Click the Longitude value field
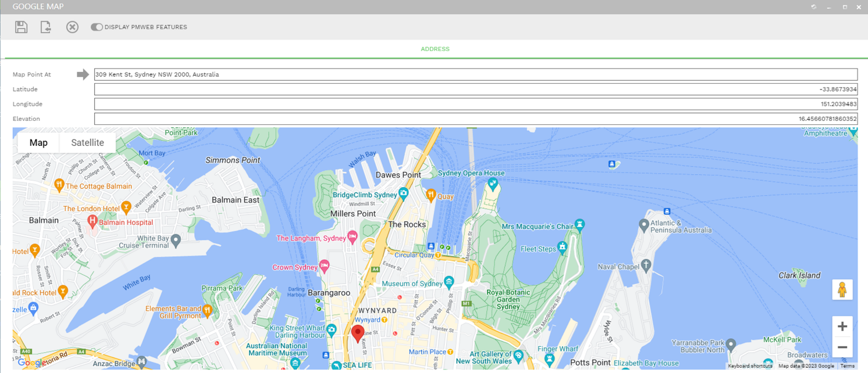Image resolution: width=868 pixels, height=373 pixels. (476, 104)
